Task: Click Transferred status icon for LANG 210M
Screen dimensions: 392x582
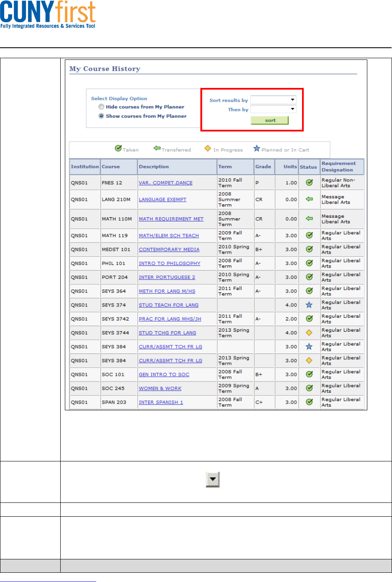Action: click(309, 199)
